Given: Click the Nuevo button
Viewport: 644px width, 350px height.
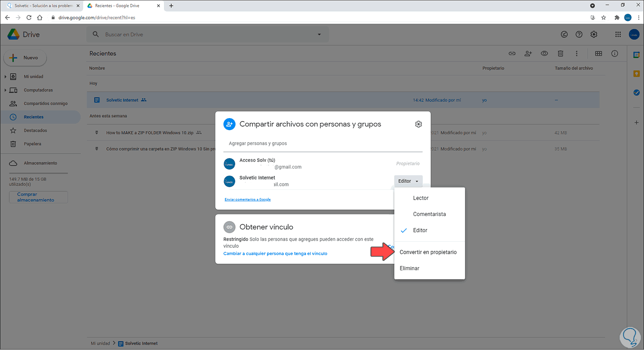Looking at the screenshot, I should [25, 58].
